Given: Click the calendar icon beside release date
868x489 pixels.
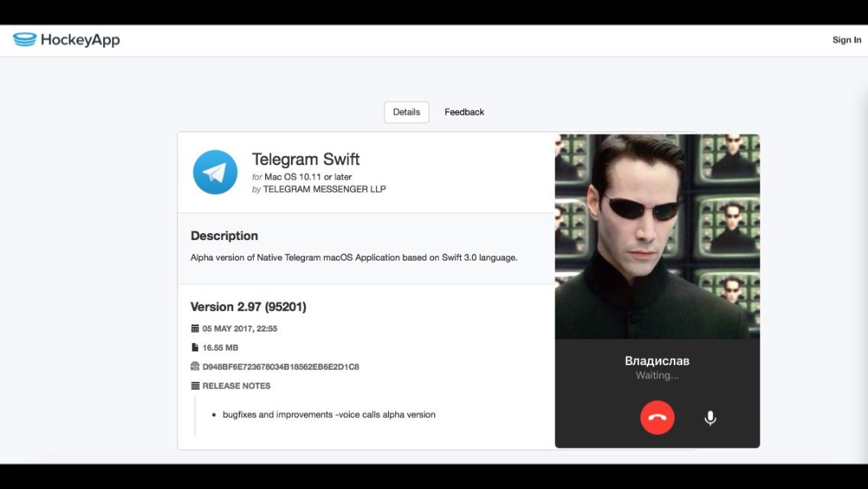Looking at the screenshot, I should 195,329.
